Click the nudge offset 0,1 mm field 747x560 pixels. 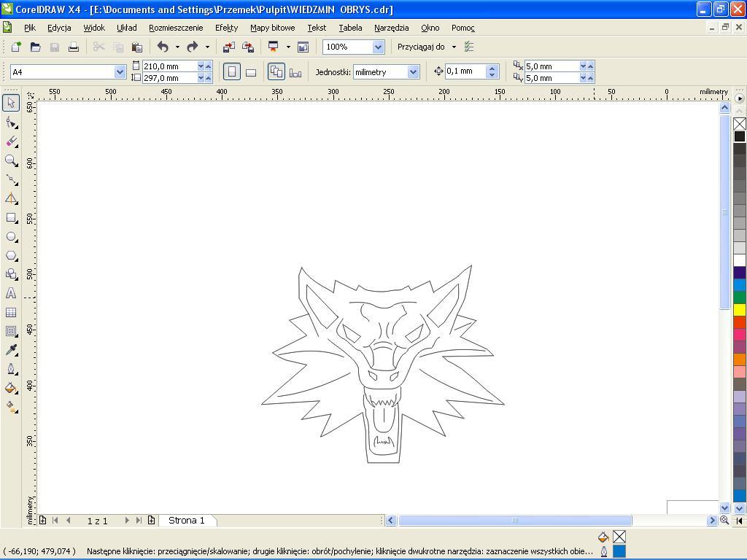point(465,71)
